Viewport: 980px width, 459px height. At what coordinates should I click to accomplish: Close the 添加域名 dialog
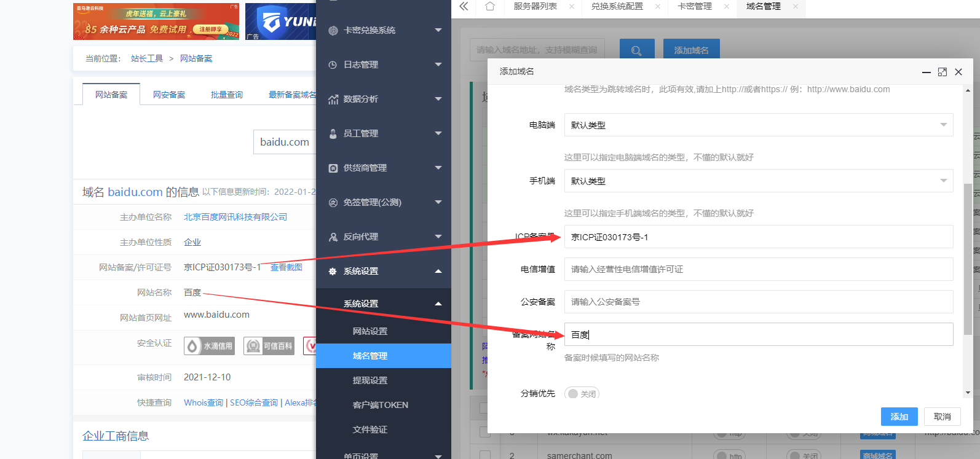click(958, 72)
